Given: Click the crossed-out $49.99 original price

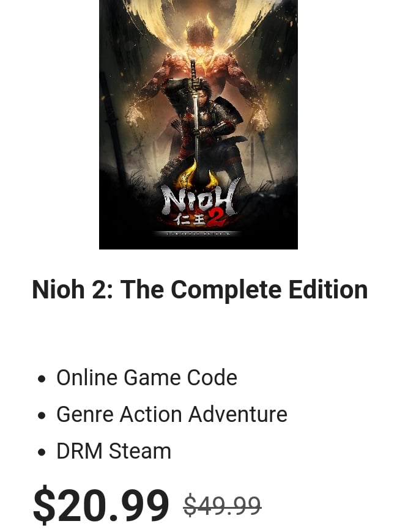Looking at the screenshot, I should [223, 506].
